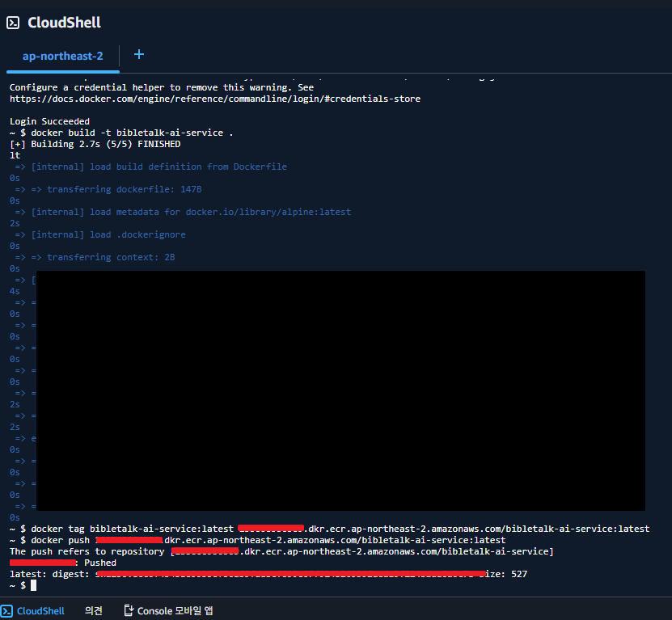
Task: Click the 'load .dockerignore' line
Action: 100,234
